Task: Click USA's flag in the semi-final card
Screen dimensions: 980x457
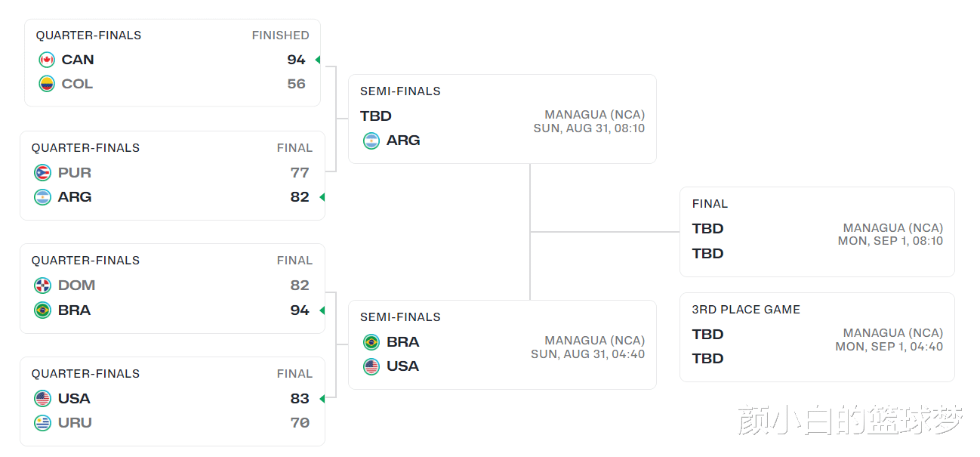Action: 371,366
